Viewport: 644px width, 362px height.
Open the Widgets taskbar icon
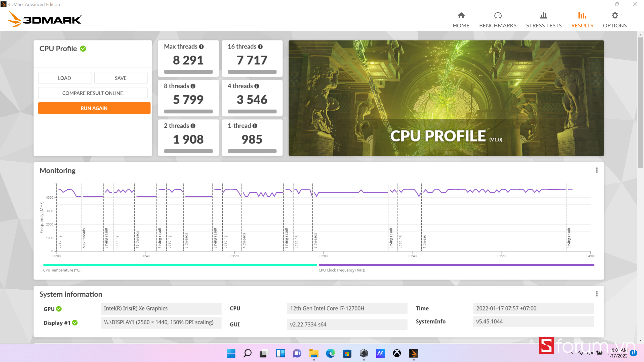280,353
